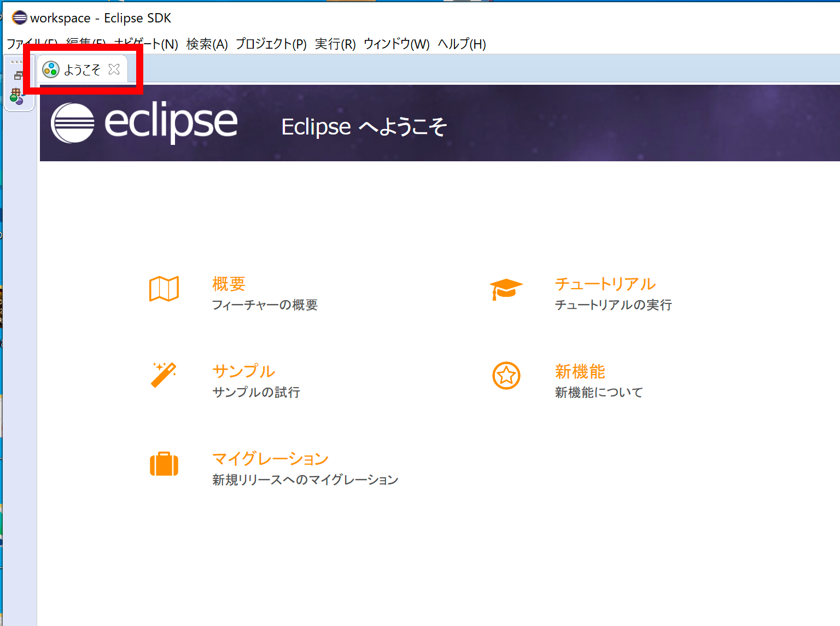The height and width of the screenshot is (626, 840).
Task: Click the briefcase migration icon
Action: pos(164,464)
